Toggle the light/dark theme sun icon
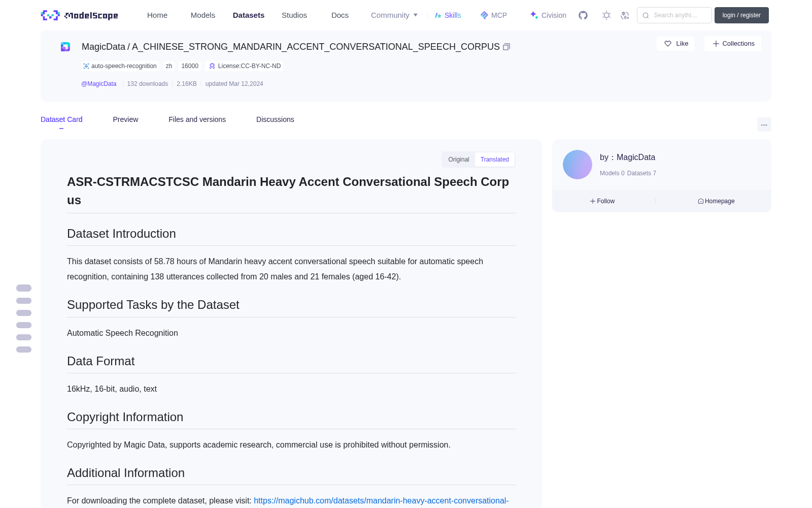812x508 pixels. 606,15
